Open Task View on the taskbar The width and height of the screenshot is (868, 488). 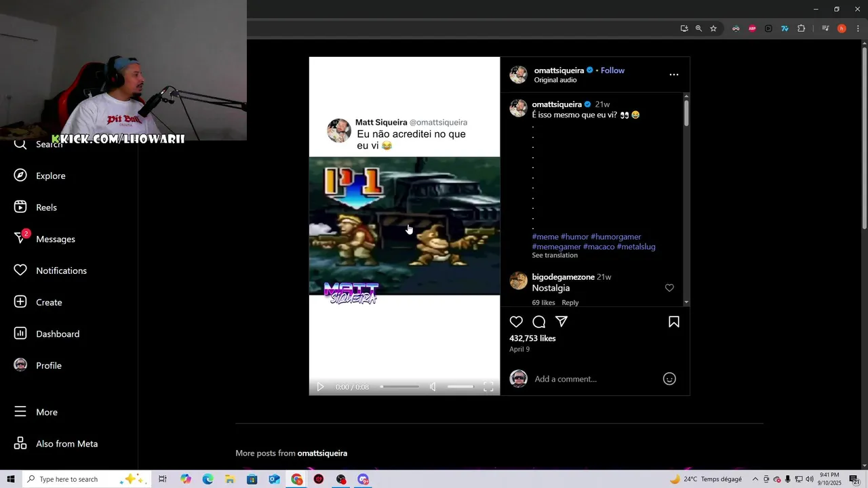(163, 479)
